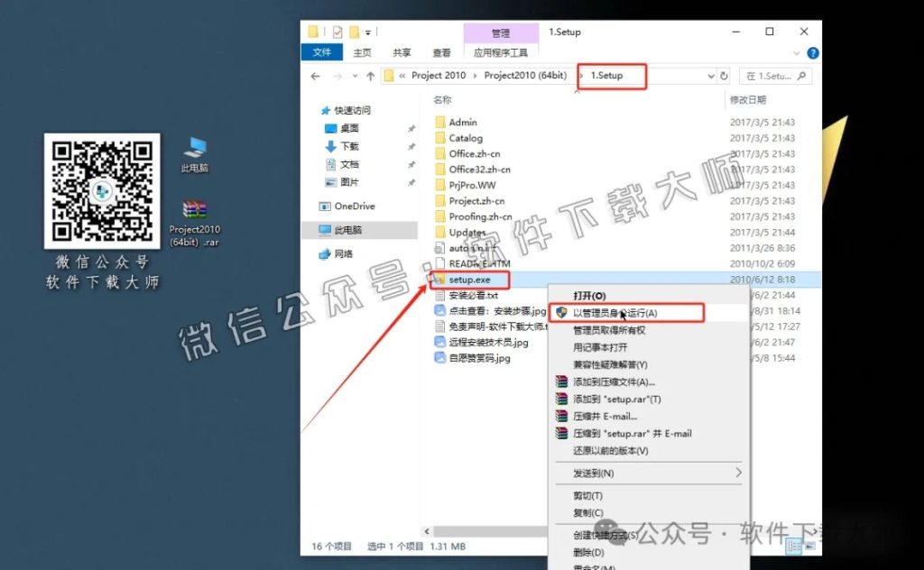924x570 pixels.
Task: Click the back navigation arrow
Action: tap(314, 77)
